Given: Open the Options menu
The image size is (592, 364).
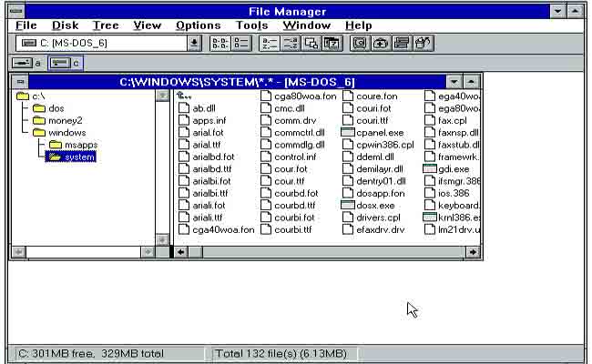Looking at the screenshot, I should [199, 25].
